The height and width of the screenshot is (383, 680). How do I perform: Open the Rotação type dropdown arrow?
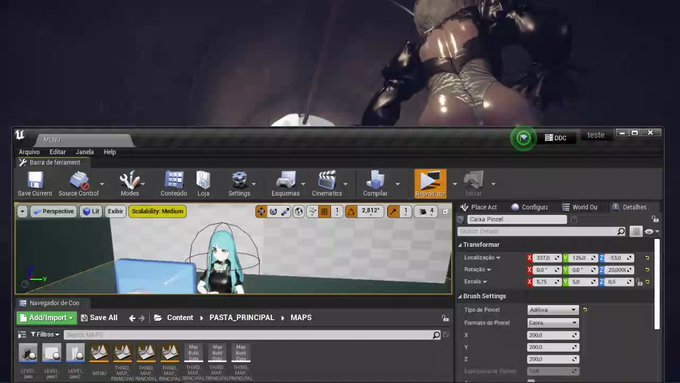[x=489, y=270]
